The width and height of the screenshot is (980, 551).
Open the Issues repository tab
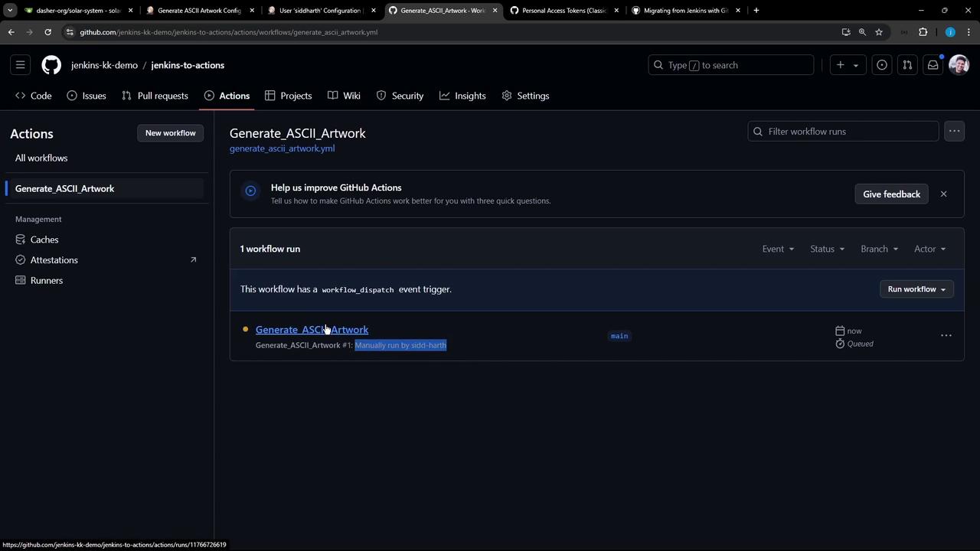(x=87, y=96)
